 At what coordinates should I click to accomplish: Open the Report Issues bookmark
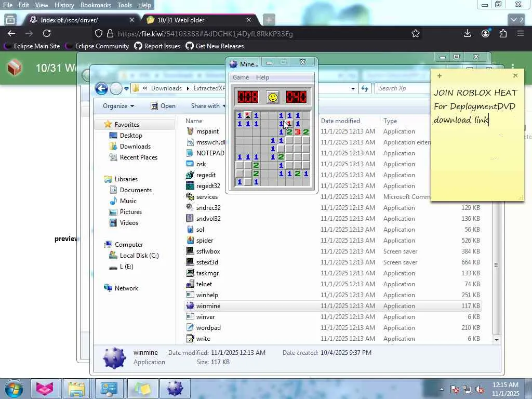(157, 46)
